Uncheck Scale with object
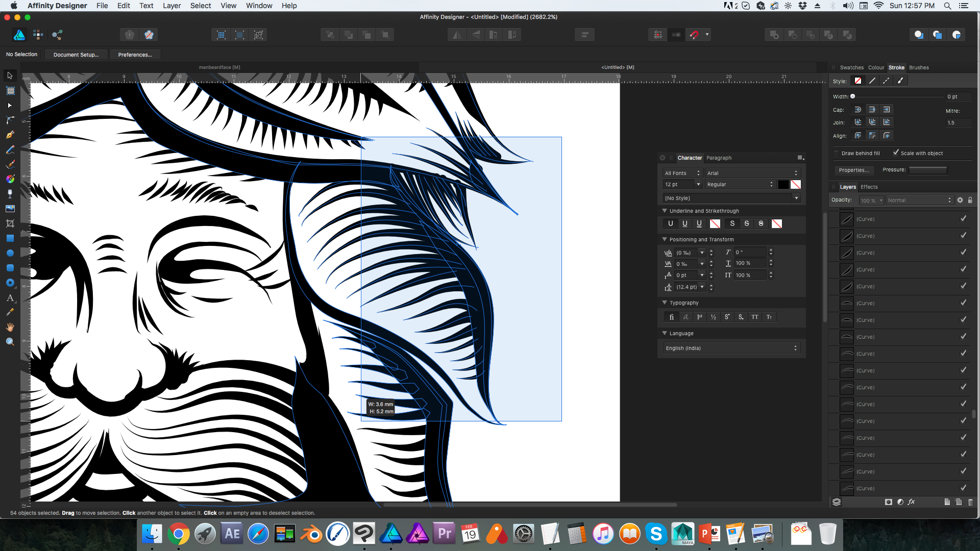Image resolution: width=980 pixels, height=551 pixels. pyautogui.click(x=896, y=153)
